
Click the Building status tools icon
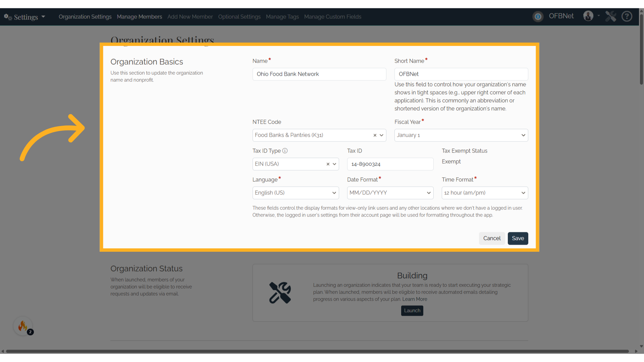(x=280, y=293)
